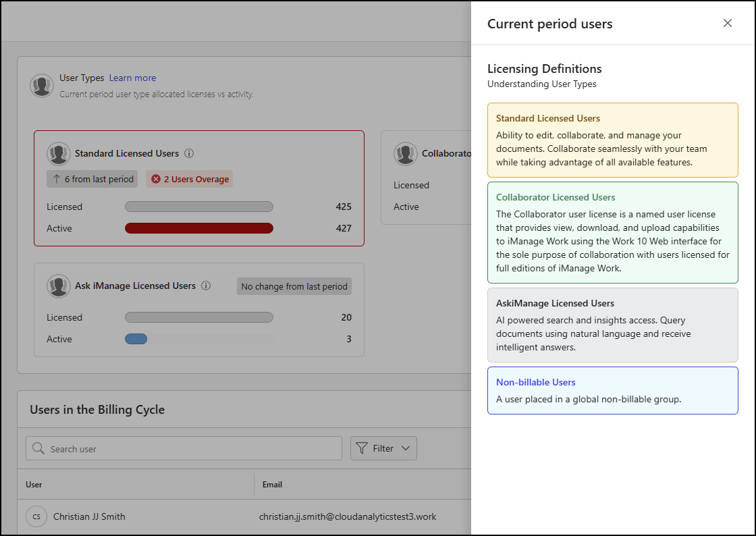The height and width of the screenshot is (536, 756).
Task: Click Standard Licensed Users Licensed progress bar
Action: [x=199, y=207]
